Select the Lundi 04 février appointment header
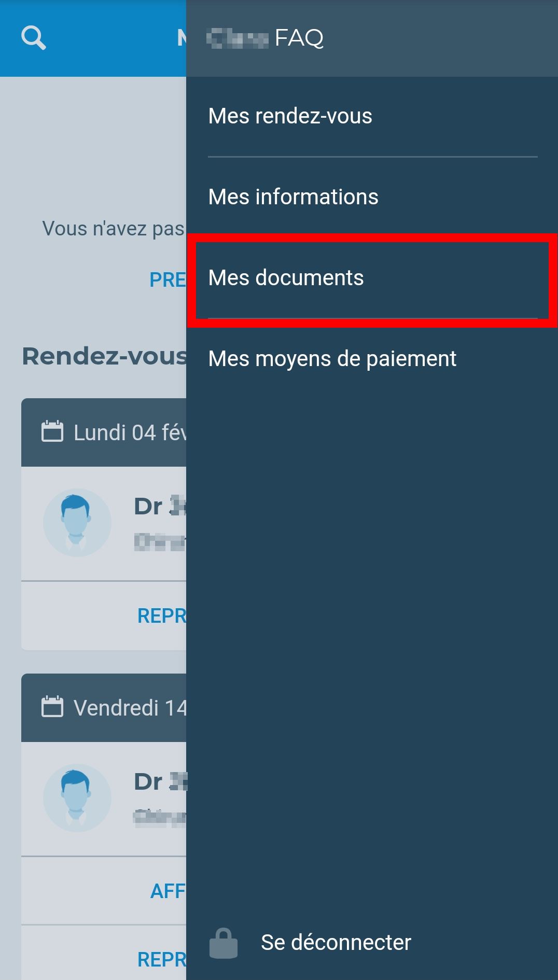The image size is (558, 980). click(x=104, y=432)
